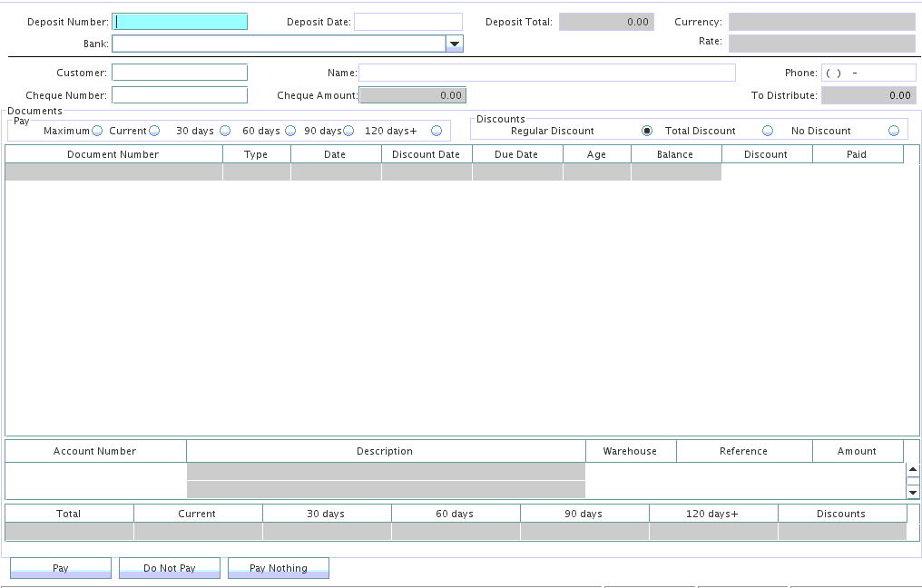Image resolution: width=922 pixels, height=588 pixels.
Task: Select the 90 days radio button
Action: coord(349,131)
